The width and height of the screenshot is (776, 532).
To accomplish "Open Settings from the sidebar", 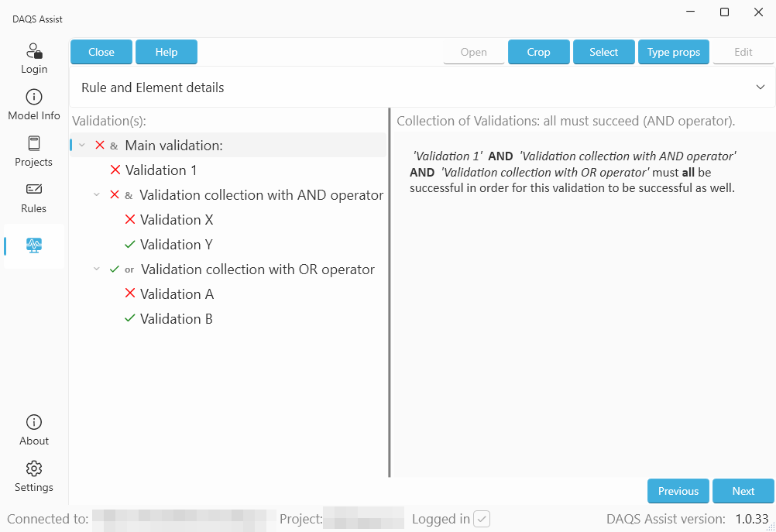I will tap(33, 476).
